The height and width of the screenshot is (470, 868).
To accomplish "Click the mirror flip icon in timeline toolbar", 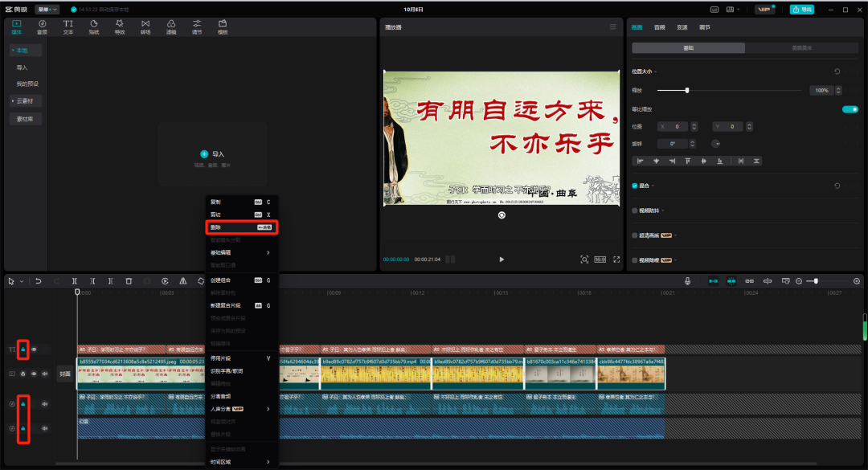I will point(182,281).
